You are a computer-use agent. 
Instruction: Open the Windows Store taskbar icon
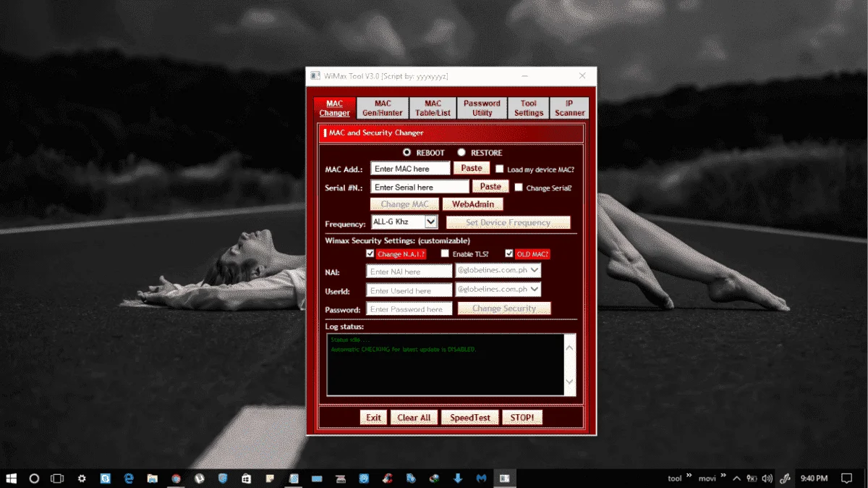(247, 479)
